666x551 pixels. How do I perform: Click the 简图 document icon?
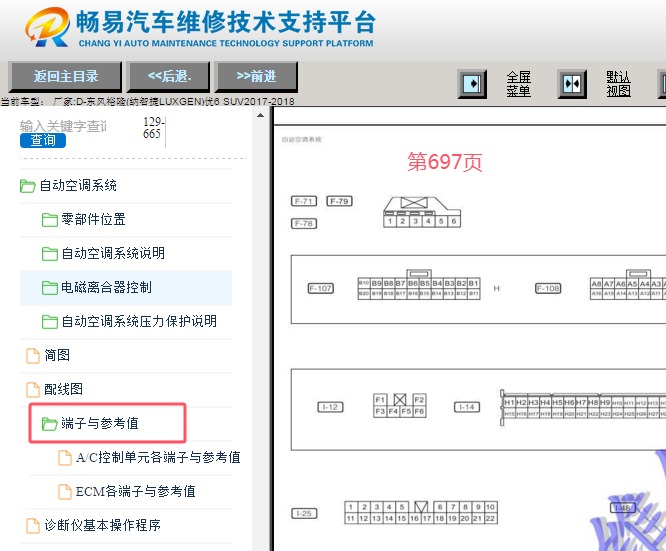point(33,356)
